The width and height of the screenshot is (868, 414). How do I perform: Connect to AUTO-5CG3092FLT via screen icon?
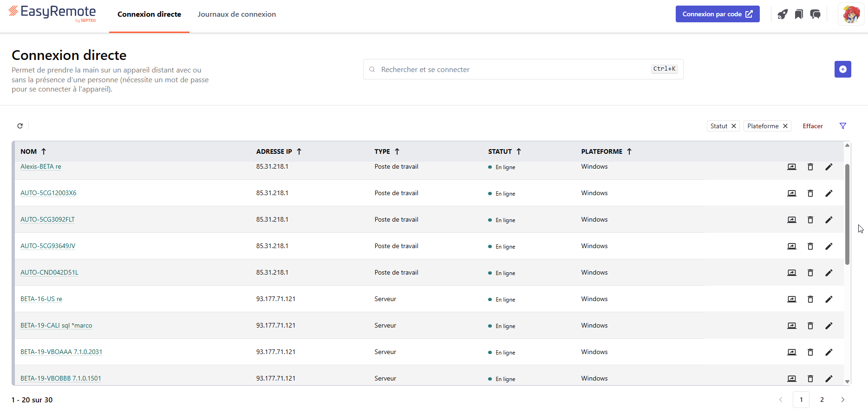pos(792,220)
